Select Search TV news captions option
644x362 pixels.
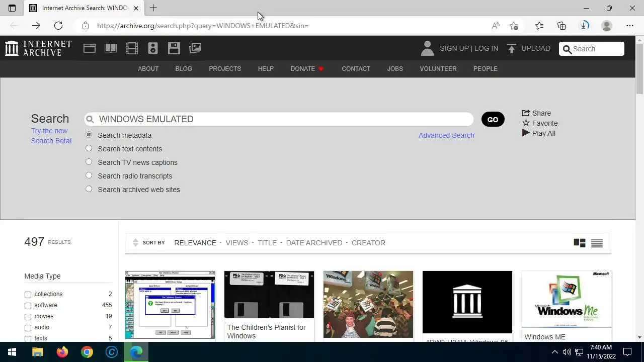tap(89, 162)
